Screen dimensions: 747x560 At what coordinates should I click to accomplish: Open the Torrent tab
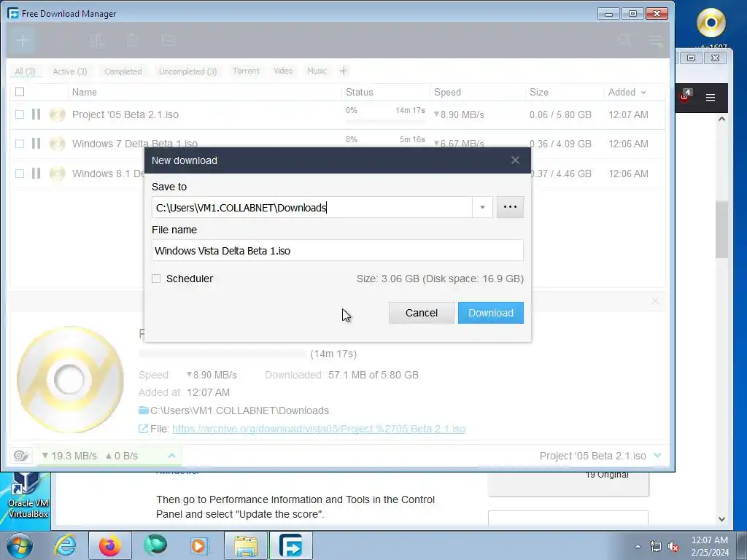click(x=246, y=71)
